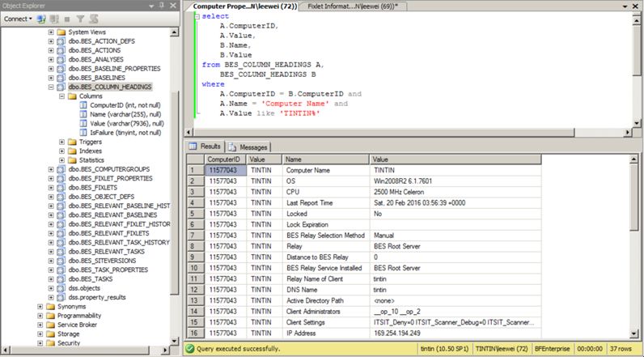The height and width of the screenshot is (357, 644).
Task: Open the Connect dropdown in Object Explorer
Action: 18,19
